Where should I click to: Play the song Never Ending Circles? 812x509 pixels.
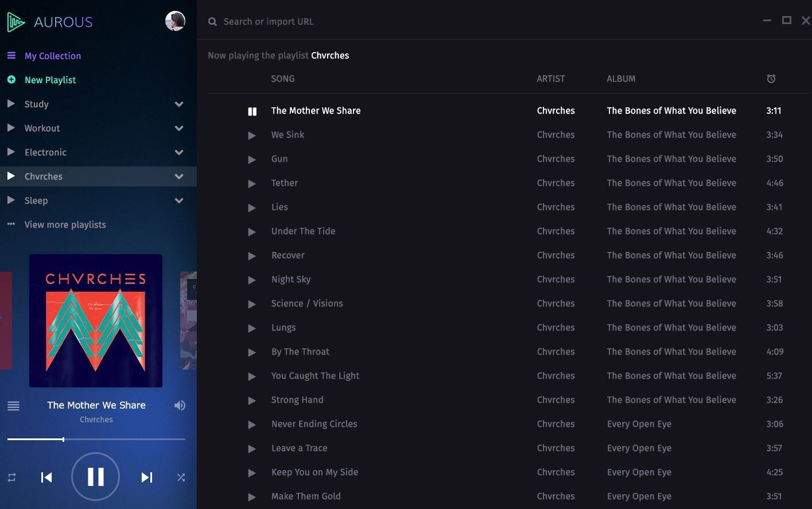pos(252,425)
